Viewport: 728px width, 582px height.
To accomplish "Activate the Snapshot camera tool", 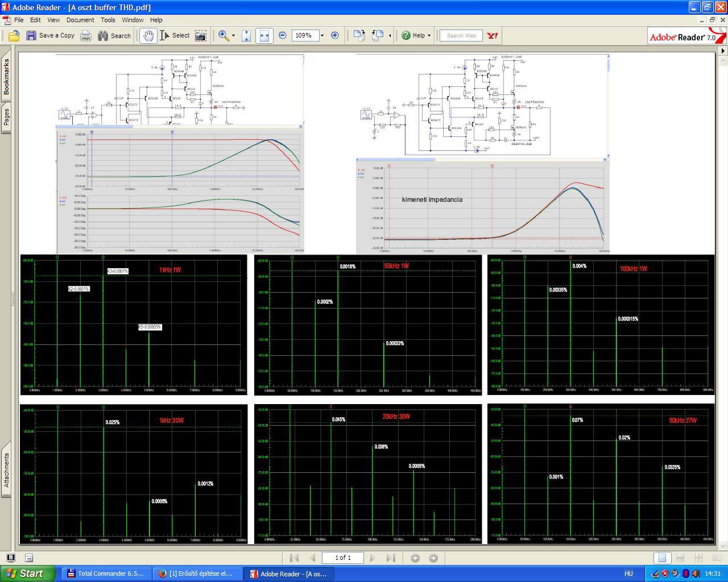I will (201, 35).
